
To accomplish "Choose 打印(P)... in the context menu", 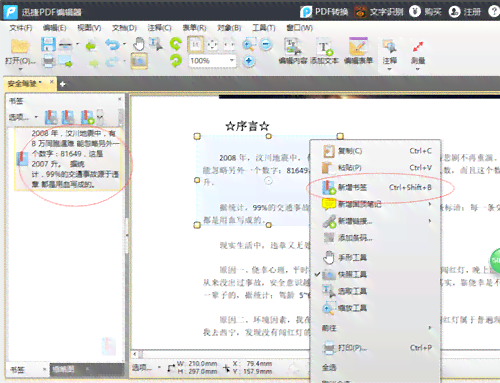I will coord(375,348).
